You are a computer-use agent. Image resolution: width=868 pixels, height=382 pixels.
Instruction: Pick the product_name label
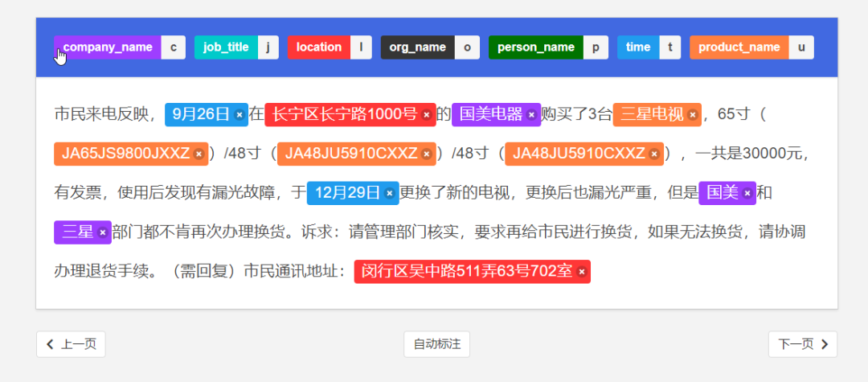(739, 47)
